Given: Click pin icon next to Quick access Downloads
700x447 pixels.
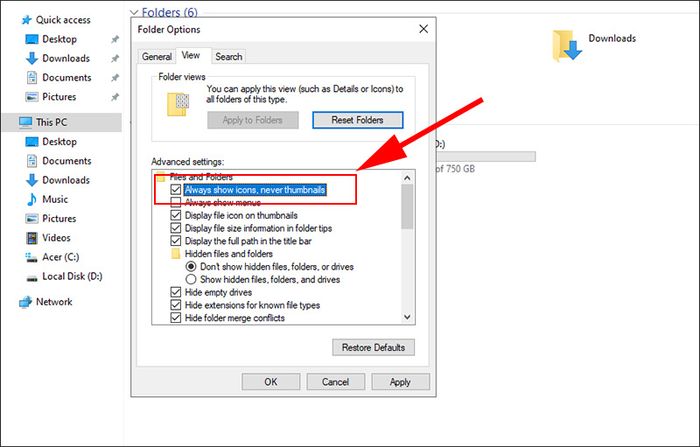Looking at the screenshot, I should tap(115, 58).
